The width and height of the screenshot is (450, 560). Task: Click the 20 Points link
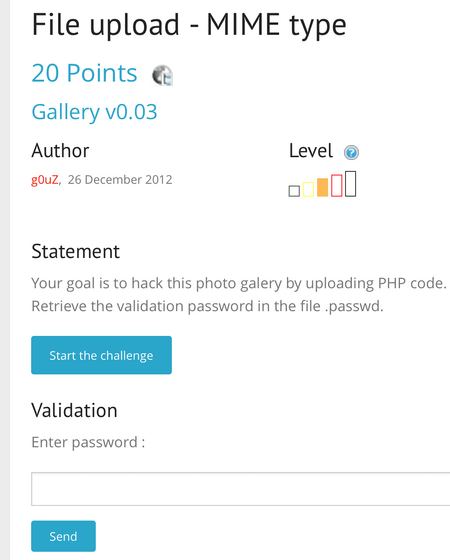(84, 73)
